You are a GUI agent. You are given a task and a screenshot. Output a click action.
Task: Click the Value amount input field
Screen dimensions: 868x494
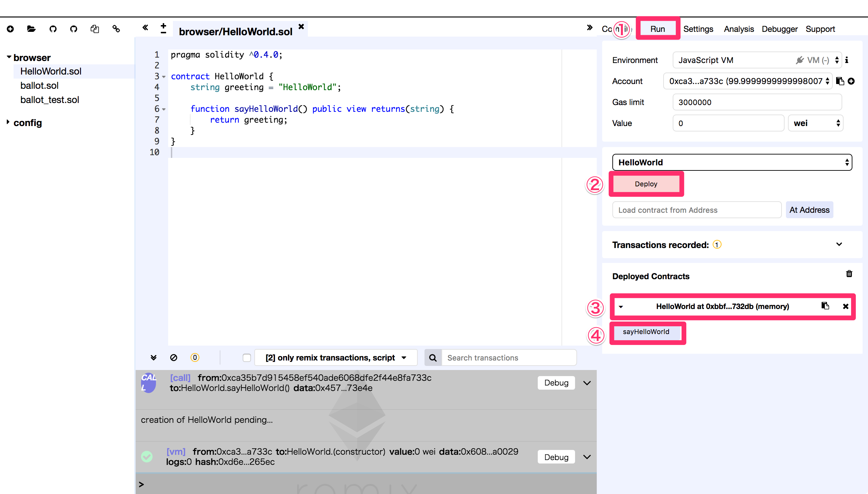tap(729, 123)
